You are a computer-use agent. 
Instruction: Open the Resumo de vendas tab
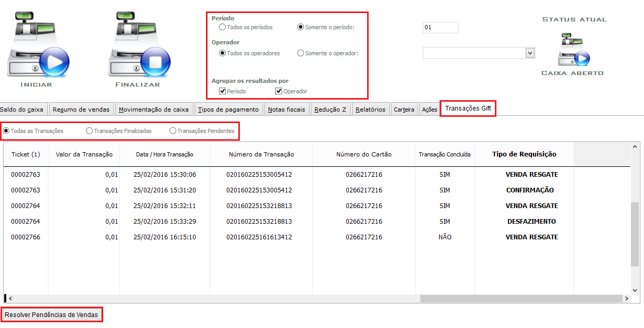coord(81,110)
